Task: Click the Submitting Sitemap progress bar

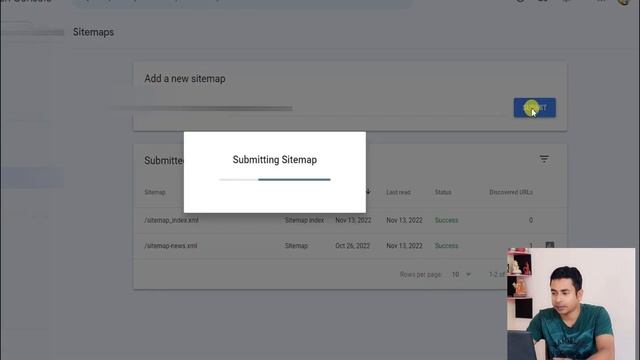Action: [275, 179]
